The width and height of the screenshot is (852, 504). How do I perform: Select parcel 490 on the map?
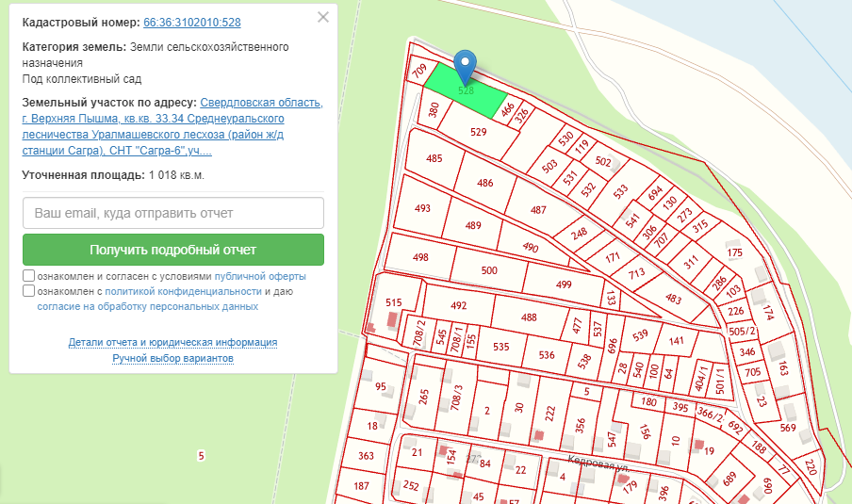pyautogui.click(x=531, y=248)
